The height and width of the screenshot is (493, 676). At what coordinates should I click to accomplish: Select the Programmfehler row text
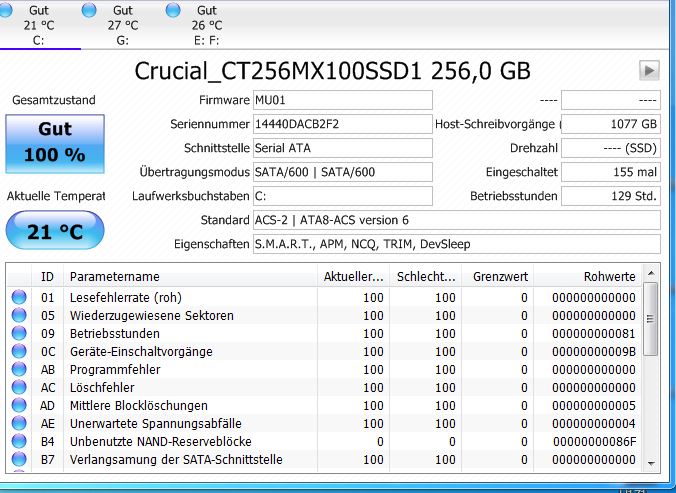(115, 370)
